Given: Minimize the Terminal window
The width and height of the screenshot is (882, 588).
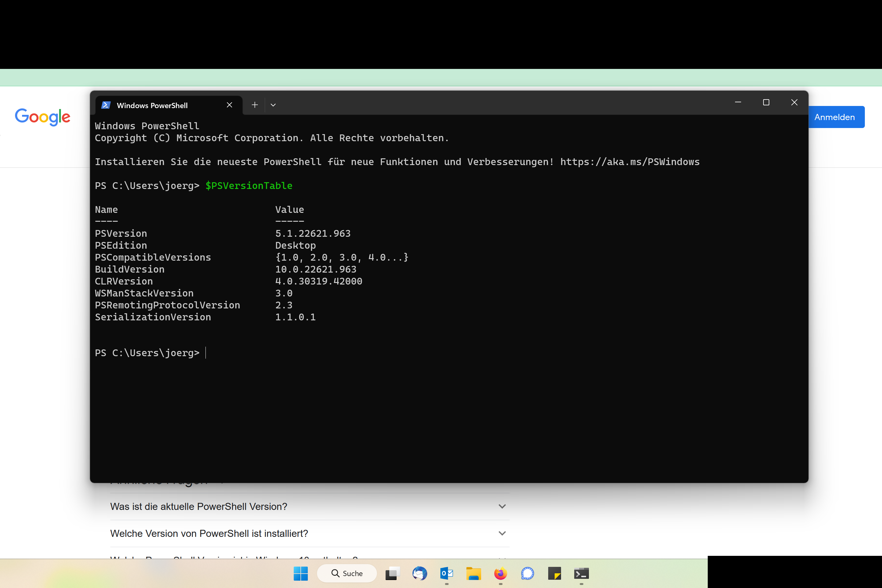Looking at the screenshot, I should tap(738, 102).
